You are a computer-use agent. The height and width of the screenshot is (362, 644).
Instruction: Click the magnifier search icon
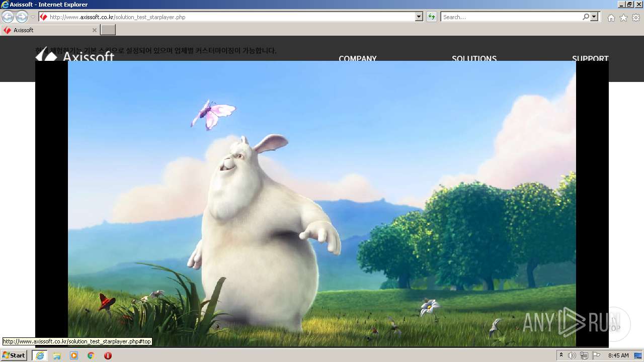click(586, 17)
